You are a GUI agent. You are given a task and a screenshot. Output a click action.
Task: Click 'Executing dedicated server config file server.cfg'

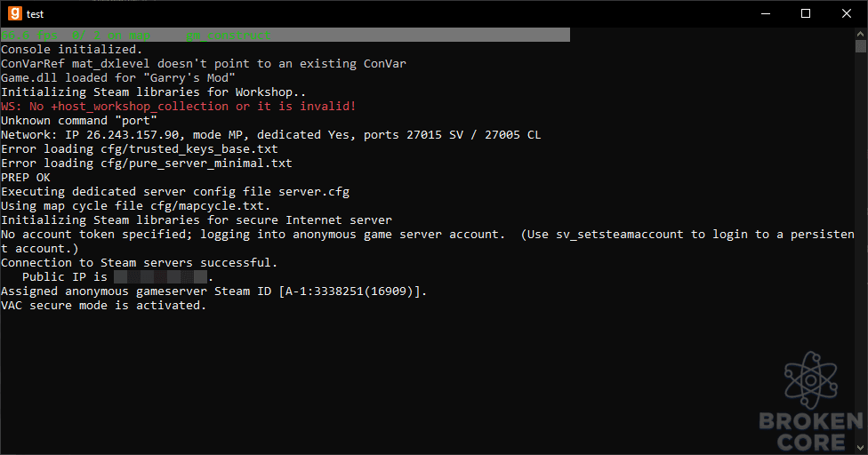[x=175, y=192]
